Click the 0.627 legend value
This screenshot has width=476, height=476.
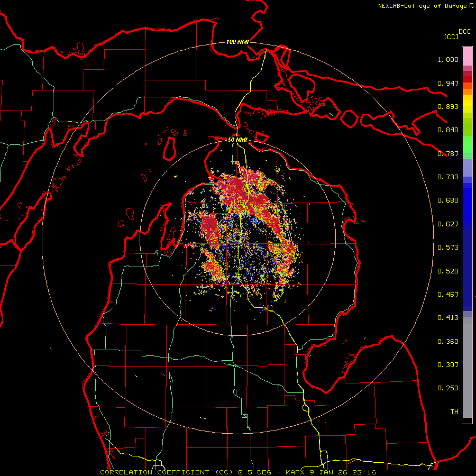[448, 224]
